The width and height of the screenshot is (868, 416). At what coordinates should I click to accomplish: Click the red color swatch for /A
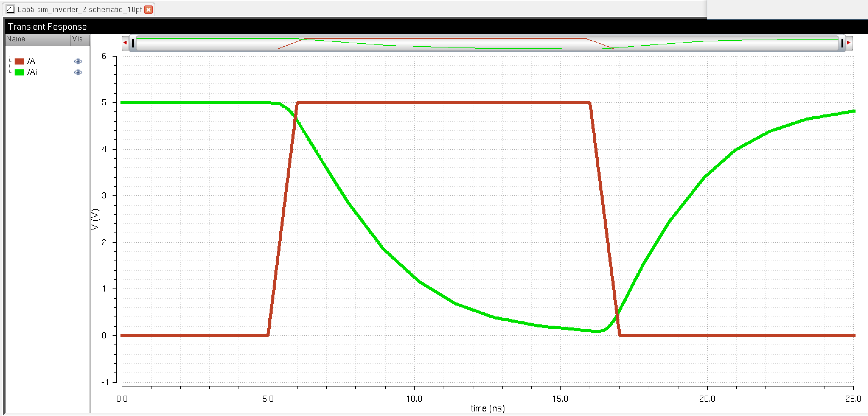(x=19, y=61)
